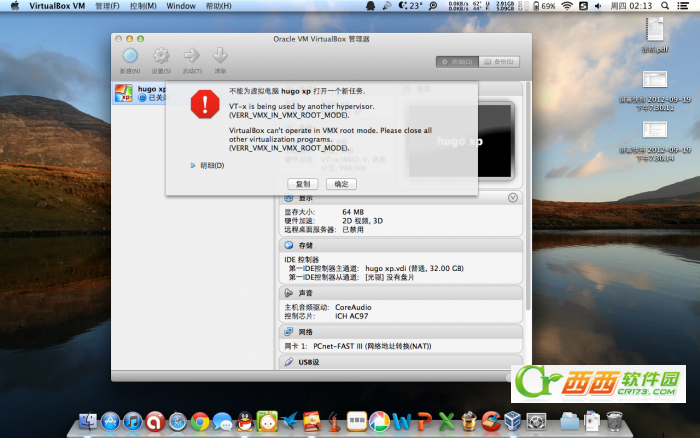700x438 pixels.
Task: Click the 声音 (Audio) speaker section icon
Action: coord(289,293)
